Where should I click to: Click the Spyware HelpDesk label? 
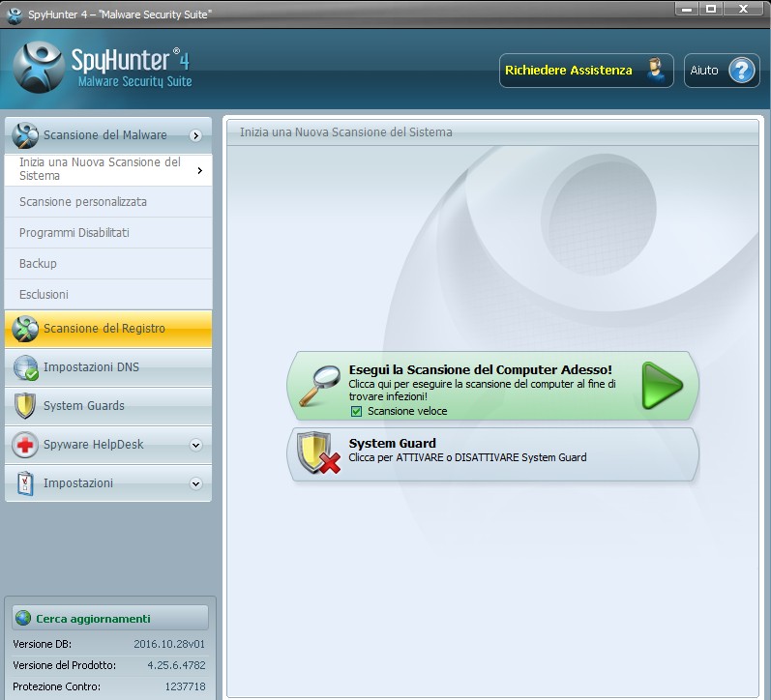pos(94,445)
